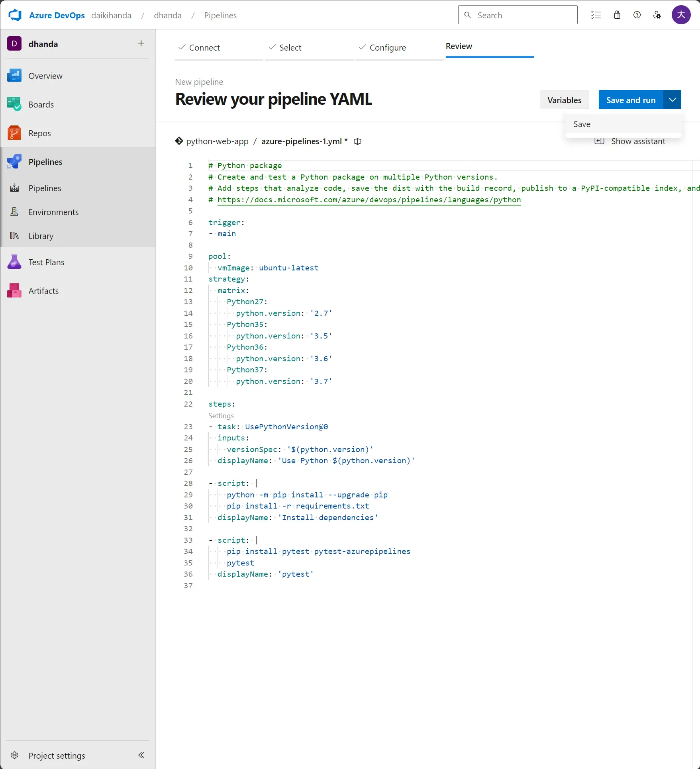The height and width of the screenshot is (769, 700).
Task: Click the search magnifier icon
Action: click(468, 15)
